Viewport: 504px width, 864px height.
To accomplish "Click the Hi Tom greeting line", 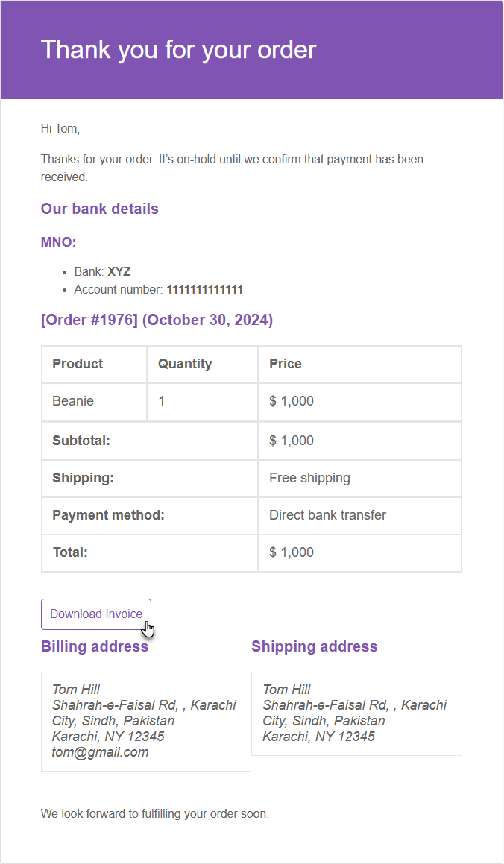I will point(60,129).
